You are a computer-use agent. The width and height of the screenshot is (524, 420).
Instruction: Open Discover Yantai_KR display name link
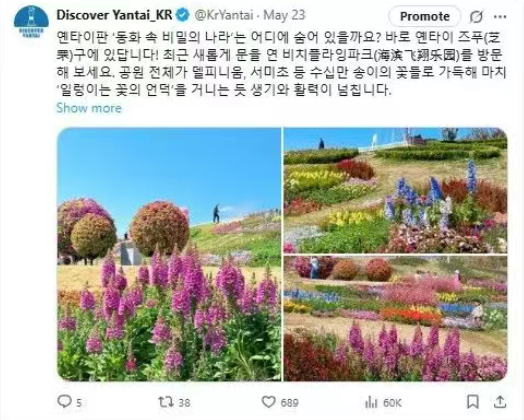point(114,15)
